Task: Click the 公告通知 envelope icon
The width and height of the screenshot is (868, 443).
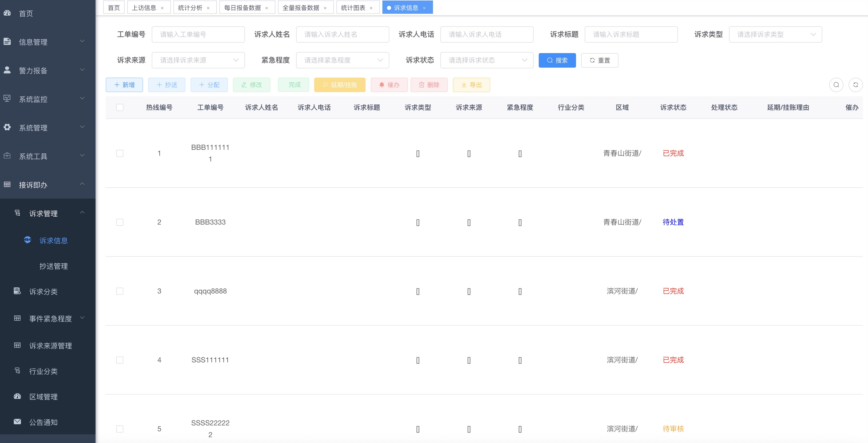Action: (18, 422)
